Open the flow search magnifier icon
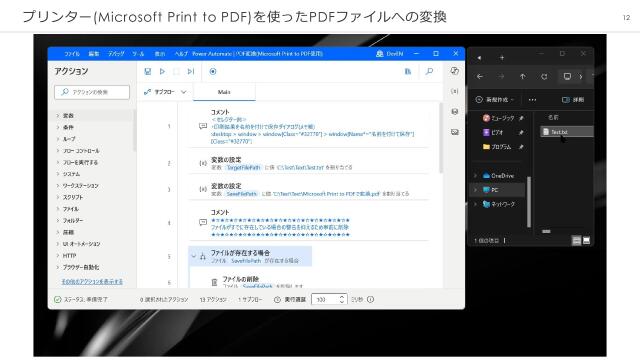This screenshot has width=640, height=360. pyautogui.click(x=429, y=71)
